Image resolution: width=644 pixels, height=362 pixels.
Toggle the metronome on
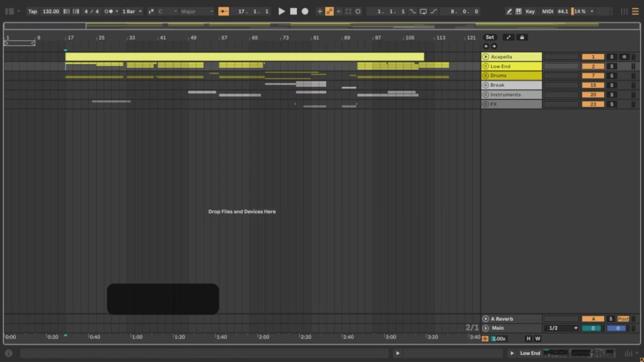coord(109,11)
